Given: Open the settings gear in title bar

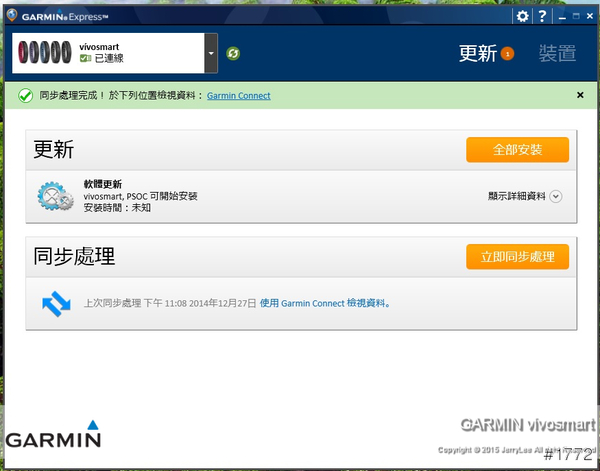Looking at the screenshot, I should 522,16.
